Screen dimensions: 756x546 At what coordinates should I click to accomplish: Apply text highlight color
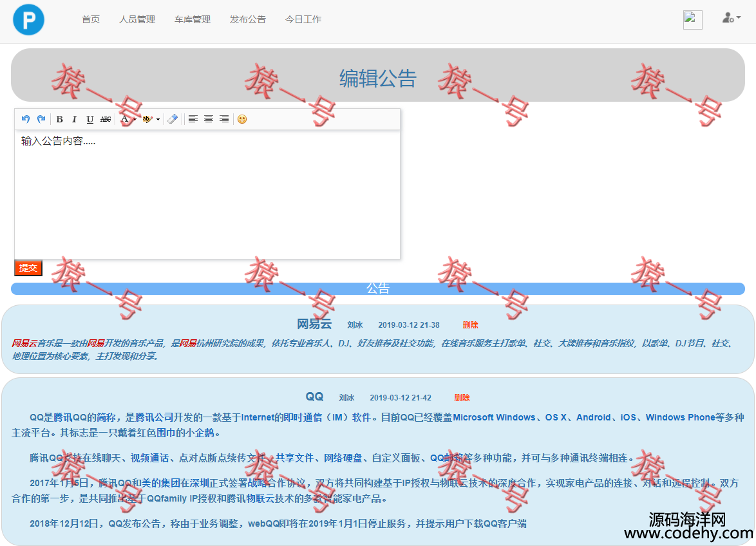[x=147, y=119]
